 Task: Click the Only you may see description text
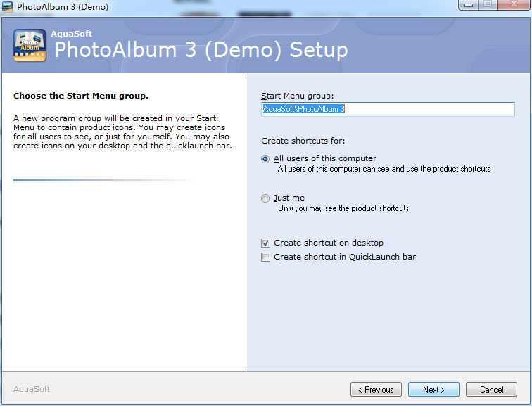(x=343, y=208)
